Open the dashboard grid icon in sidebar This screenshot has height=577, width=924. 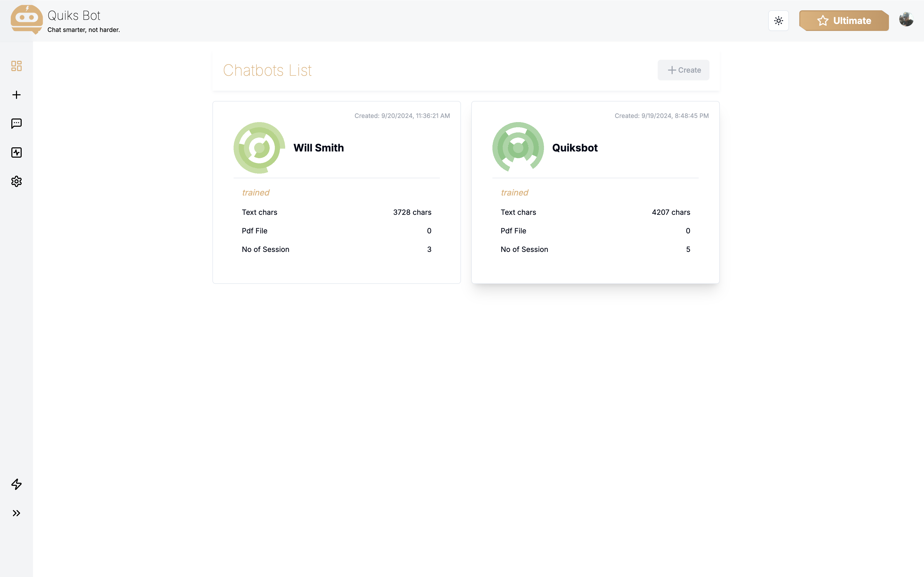tap(16, 66)
